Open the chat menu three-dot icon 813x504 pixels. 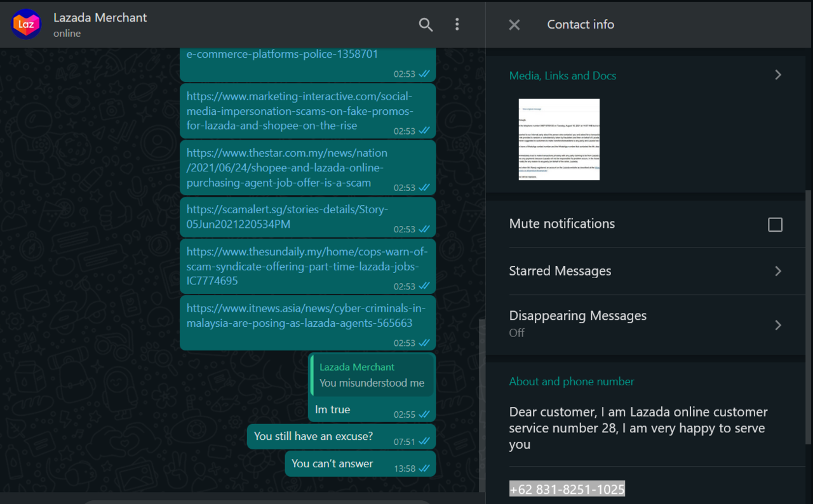point(457,25)
